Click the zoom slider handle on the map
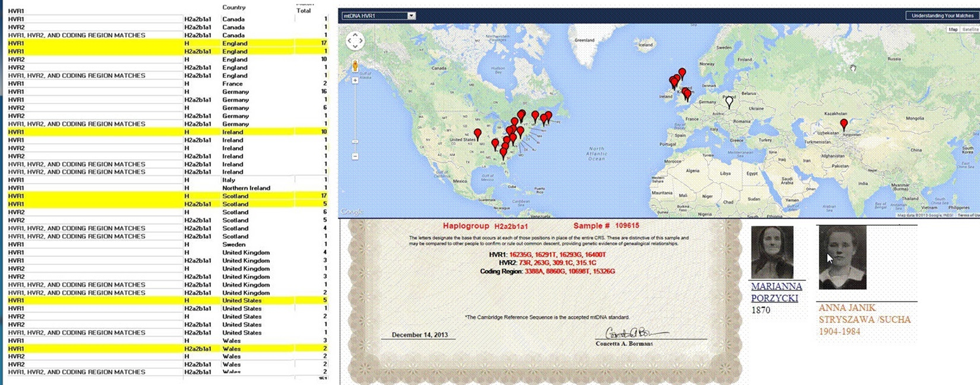 click(355, 142)
